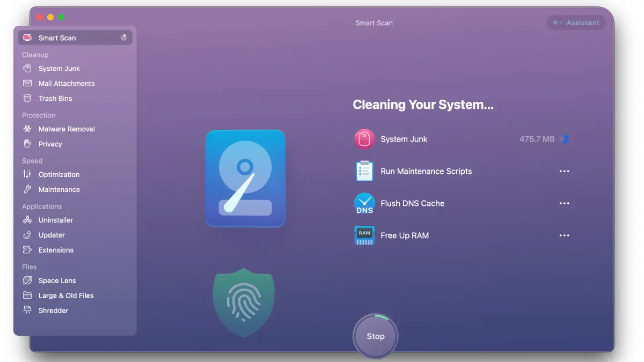Click the 475.7 MB size value

[537, 139]
